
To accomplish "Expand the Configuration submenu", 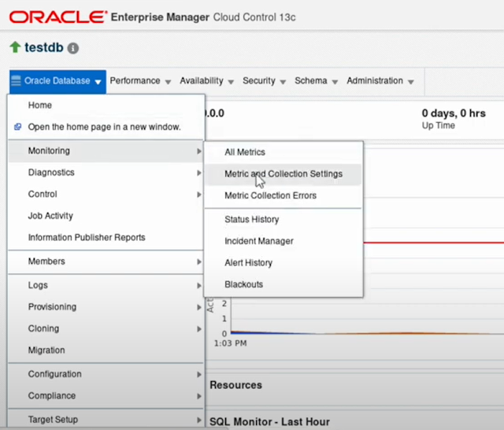I will pos(106,374).
